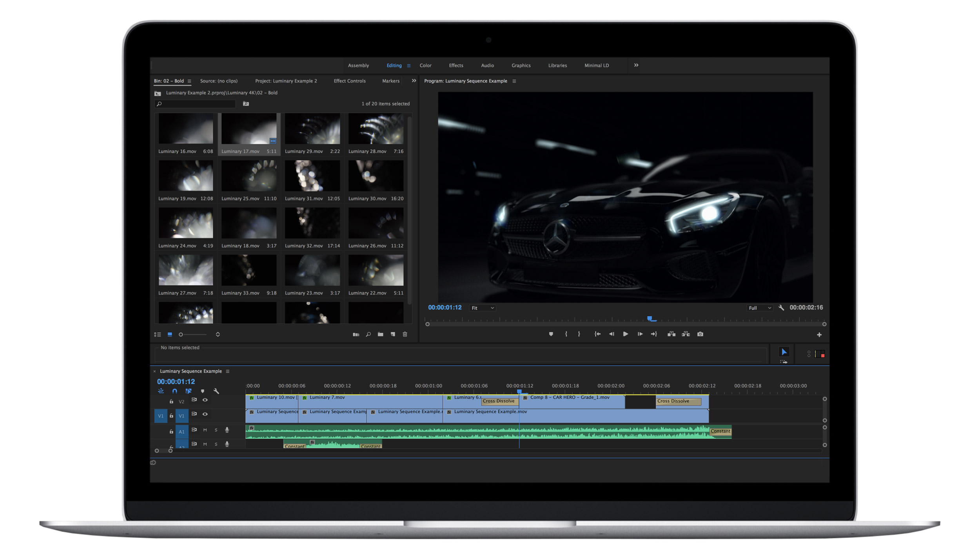Select the Luminary 28.mov thumbnail

376,129
